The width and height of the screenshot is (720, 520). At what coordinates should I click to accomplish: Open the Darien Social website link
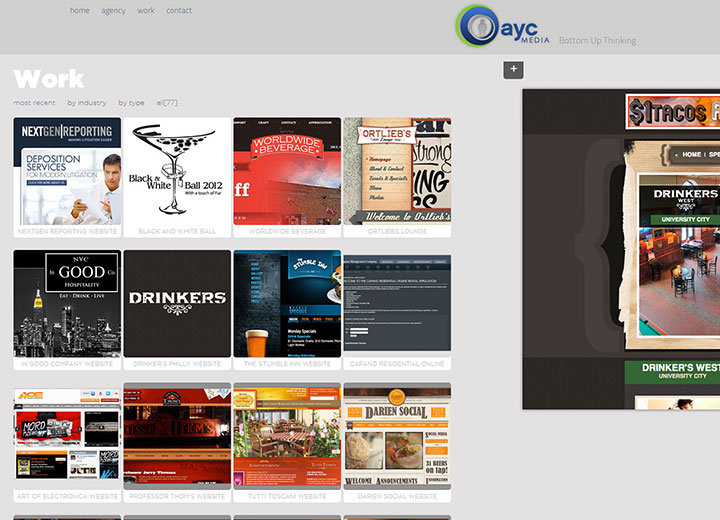[397, 496]
